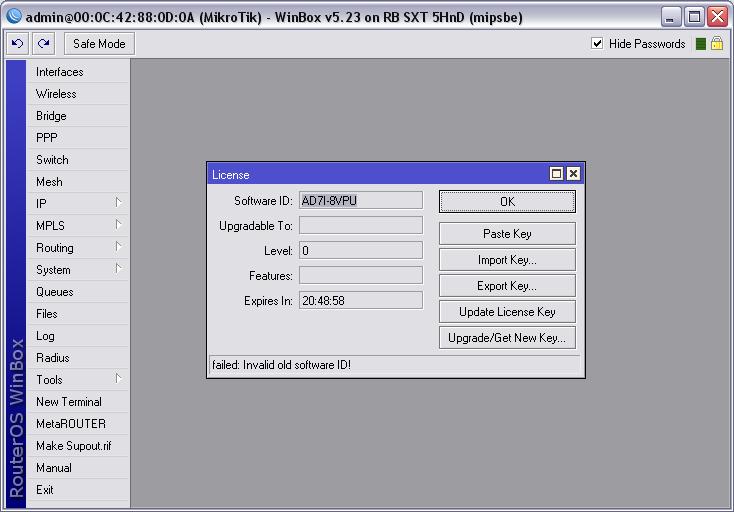Image resolution: width=734 pixels, height=512 pixels.
Task: Close the License dialog
Action: point(573,174)
